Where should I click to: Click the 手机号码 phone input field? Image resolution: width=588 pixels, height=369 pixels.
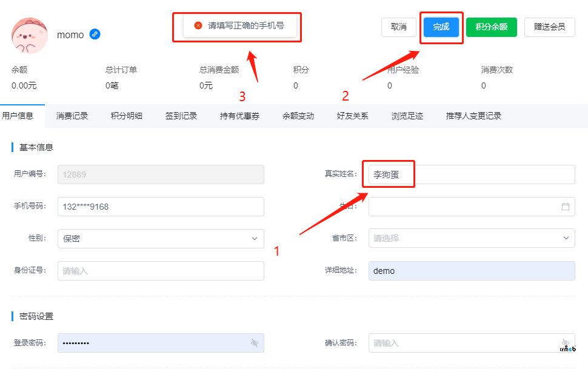point(161,207)
